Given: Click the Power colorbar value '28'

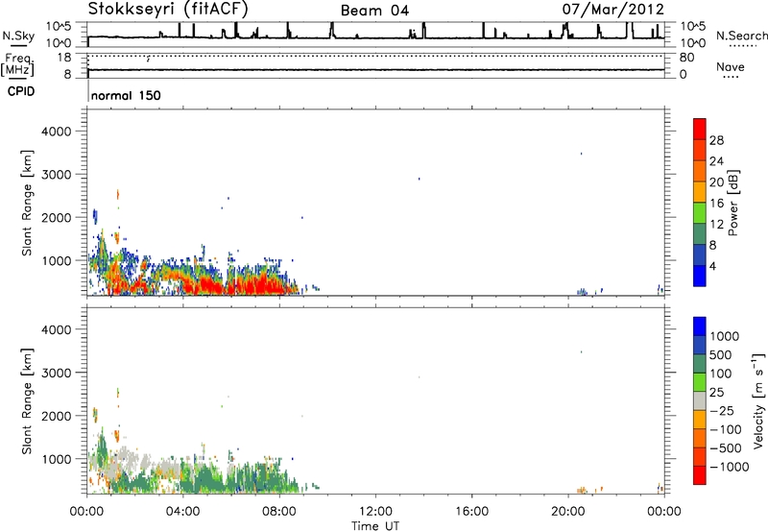Looking at the screenshot, I should [716, 140].
